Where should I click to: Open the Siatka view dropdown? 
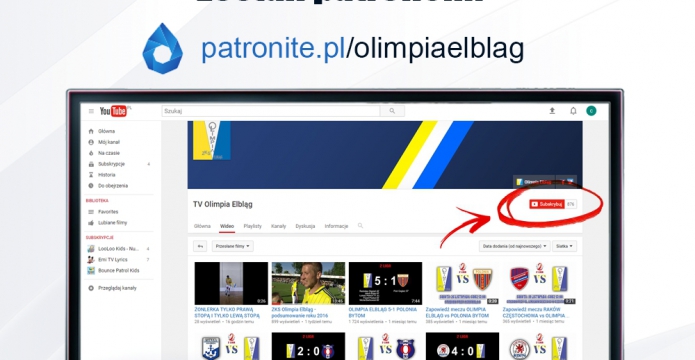(565, 246)
